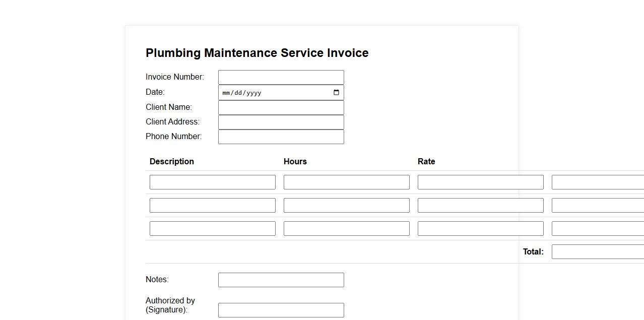Viewport: 644px width, 320px height.
Task: Click the Client Address input
Action: (281, 122)
